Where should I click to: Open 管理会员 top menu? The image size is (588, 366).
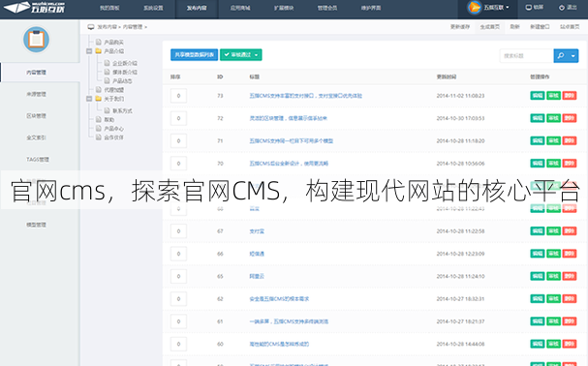click(x=327, y=8)
